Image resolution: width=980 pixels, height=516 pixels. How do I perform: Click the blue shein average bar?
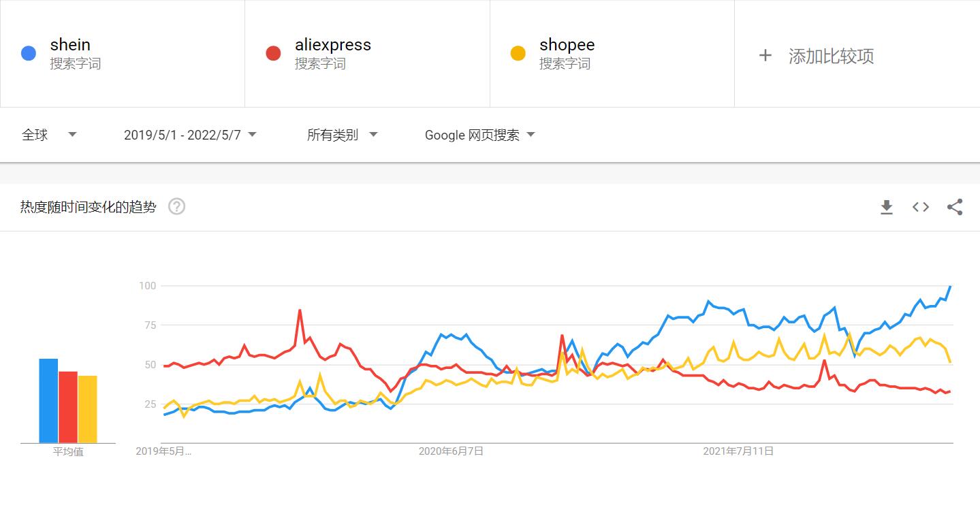click(48, 400)
